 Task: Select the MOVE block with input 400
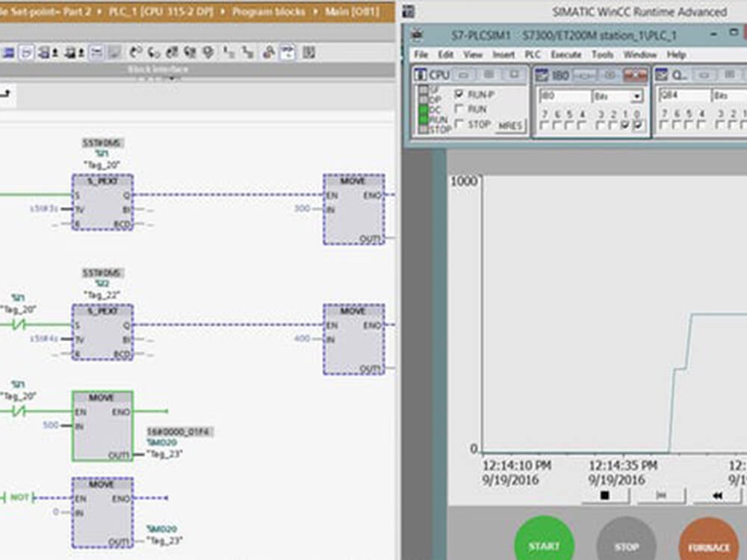coord(354,340)
